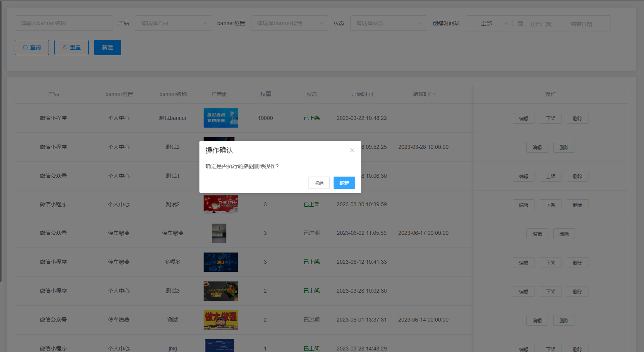The image size is (644, 352).
Task: Open the 测试banner ad thumbnail
Action: point(221,118)
